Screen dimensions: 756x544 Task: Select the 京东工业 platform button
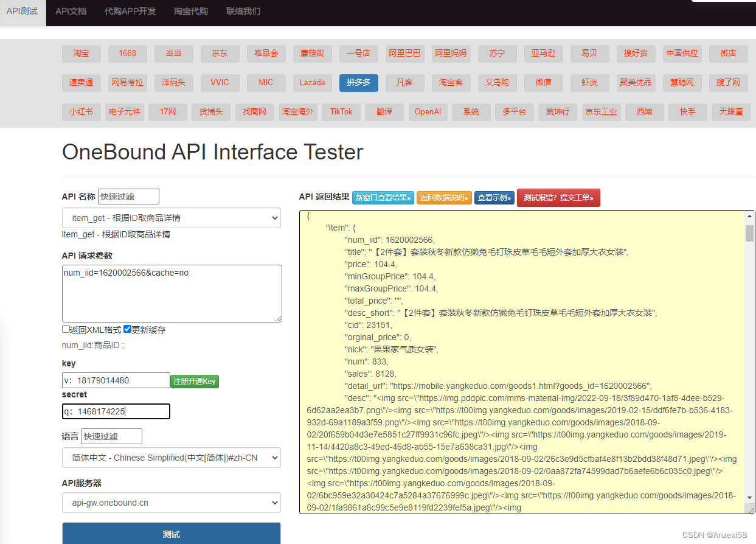coord(601,112)
